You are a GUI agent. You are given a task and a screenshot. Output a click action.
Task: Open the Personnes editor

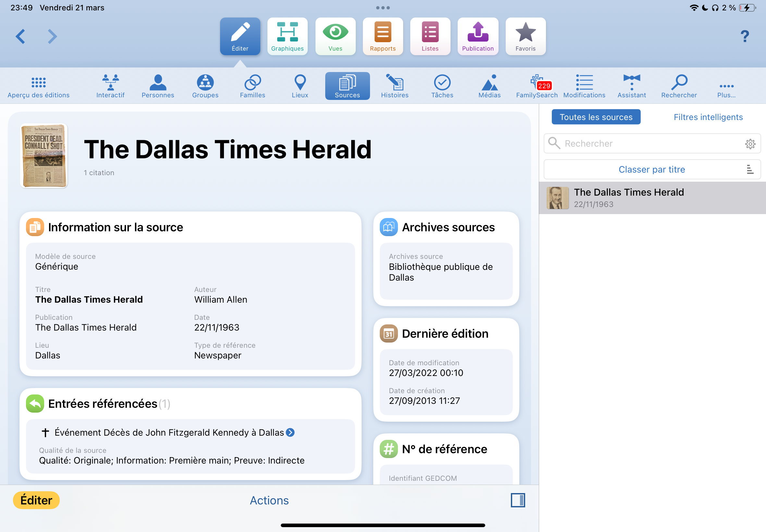tap(158, 86)
